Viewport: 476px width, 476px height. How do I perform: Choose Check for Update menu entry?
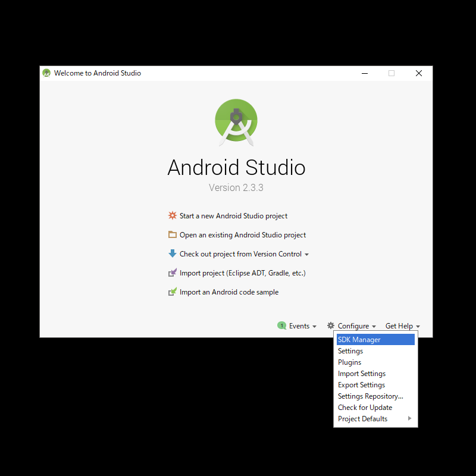point(375,408)
